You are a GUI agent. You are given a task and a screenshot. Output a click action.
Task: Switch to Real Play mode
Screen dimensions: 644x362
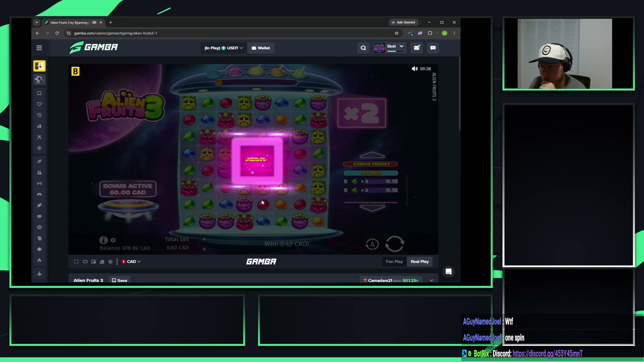[420, 261]
